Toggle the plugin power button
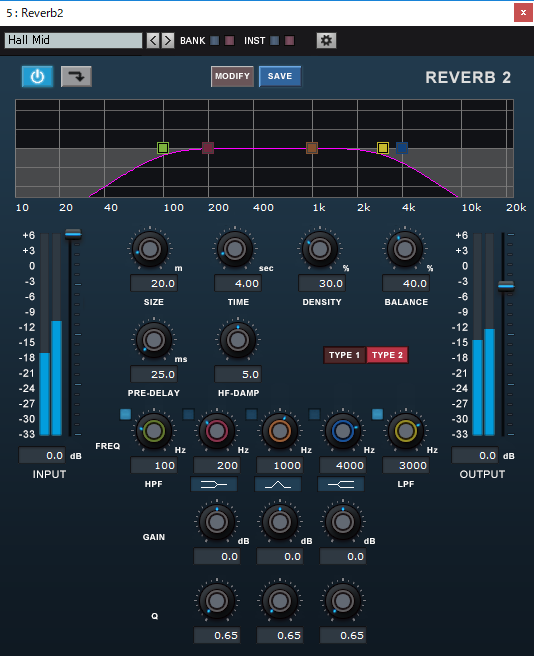This screenshot has height=656, width=534. pos(37,77)
